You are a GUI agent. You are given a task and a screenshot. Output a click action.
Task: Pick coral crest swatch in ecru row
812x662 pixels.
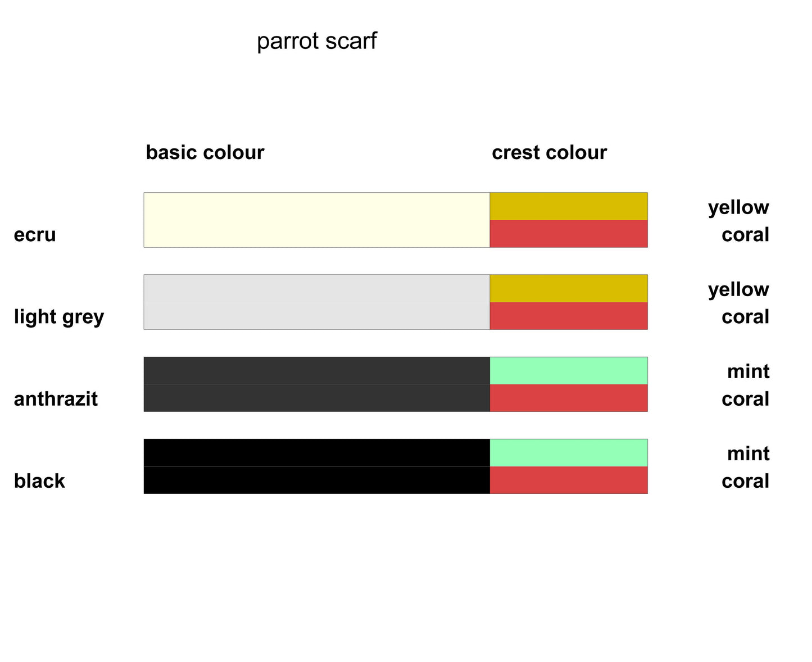point(568,234)
